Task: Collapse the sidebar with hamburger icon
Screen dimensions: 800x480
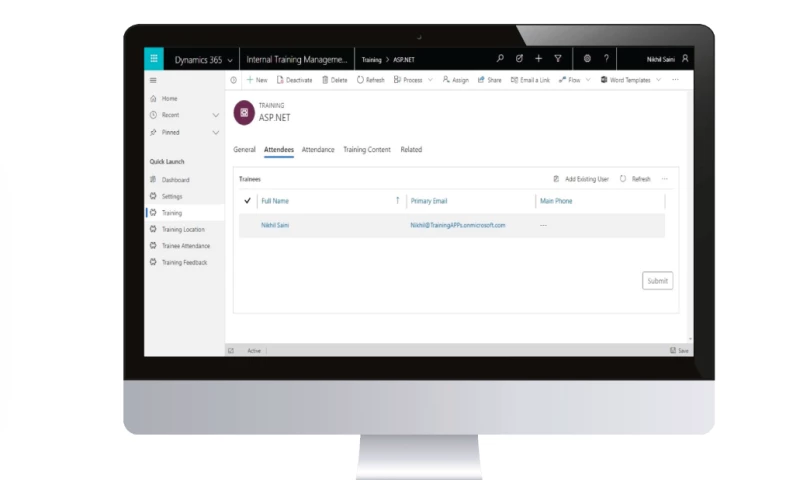Action: coord(153,80)
